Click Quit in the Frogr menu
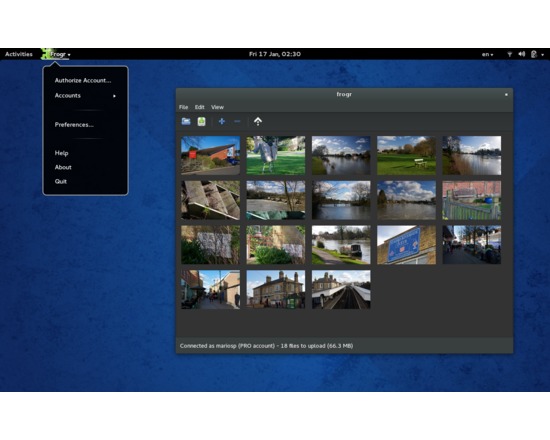 click(61, 181)
